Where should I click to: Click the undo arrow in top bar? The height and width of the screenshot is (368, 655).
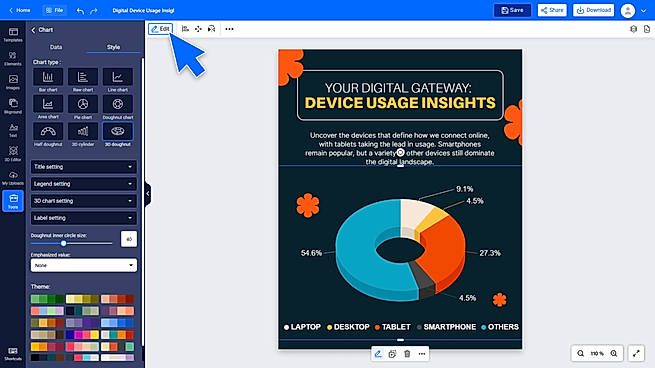(80, 10)
